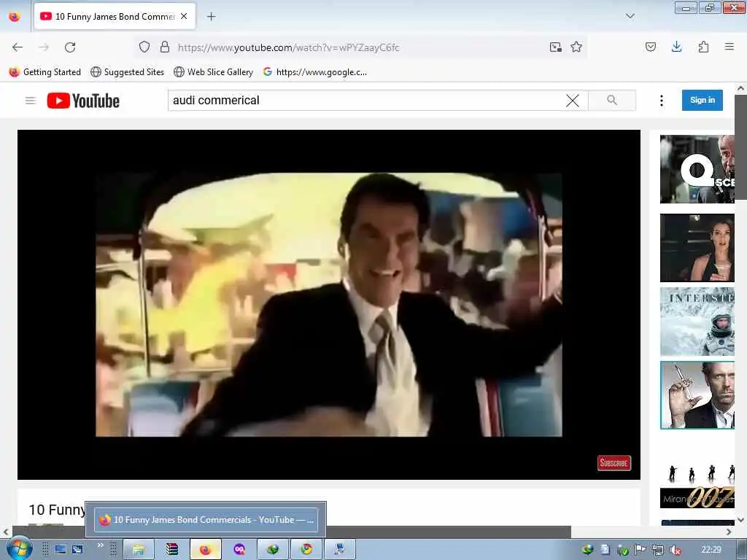Open the Getting Started bookmark
Screen dimensions: 747x560
pos(45,72)
